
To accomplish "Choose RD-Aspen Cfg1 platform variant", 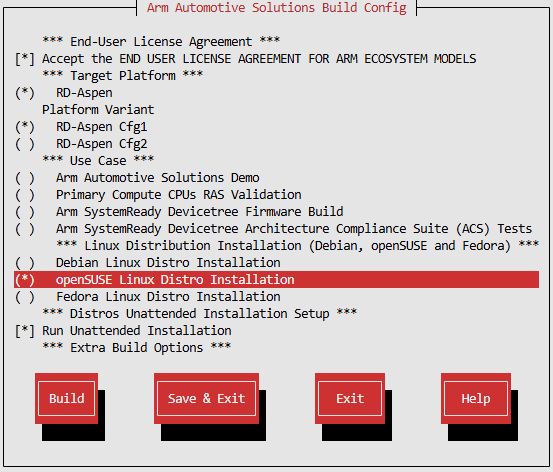I will pos(25,127).
